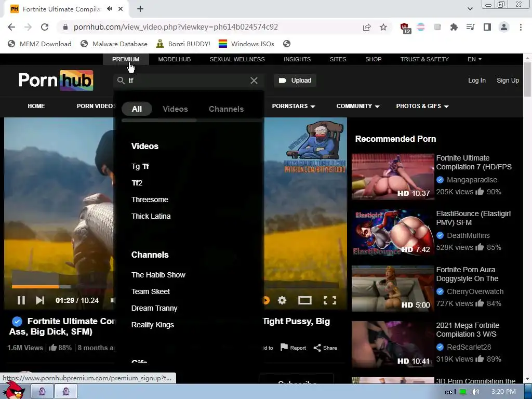Open the striped flag colored extension icon
Screen dimensions: 532x399
[x=421, y=27]
